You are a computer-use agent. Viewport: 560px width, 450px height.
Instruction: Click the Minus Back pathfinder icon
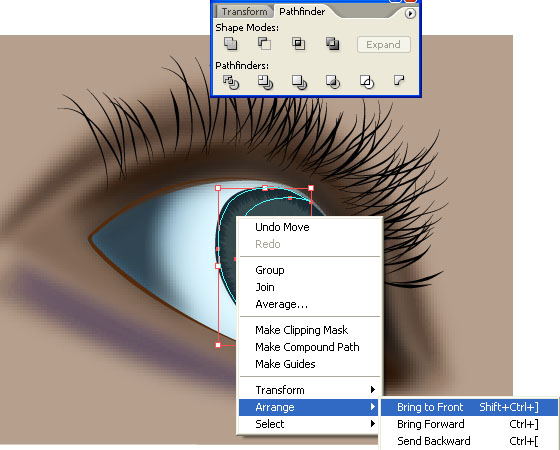399,80
